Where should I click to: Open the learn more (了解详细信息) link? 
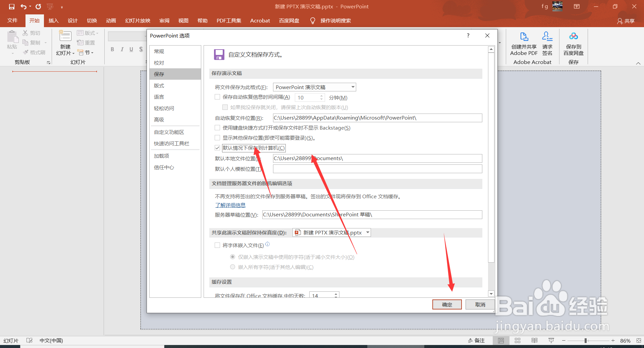click(x=230, y=205)
